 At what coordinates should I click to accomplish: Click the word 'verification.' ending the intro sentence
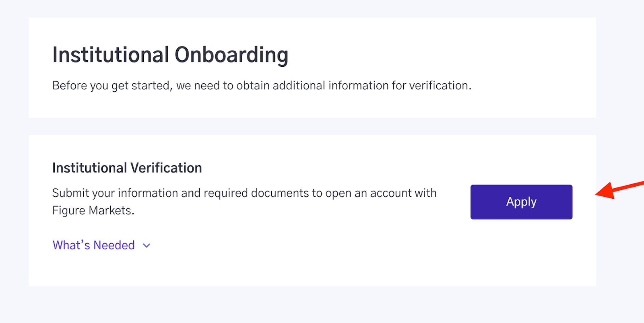click(x=440, y=86)
